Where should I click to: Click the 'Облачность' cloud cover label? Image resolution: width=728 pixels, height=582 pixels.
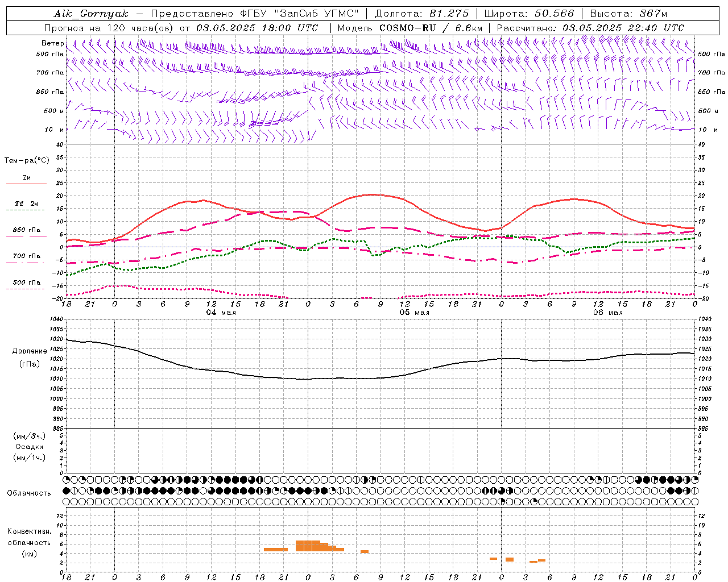[x=29, y=493]
